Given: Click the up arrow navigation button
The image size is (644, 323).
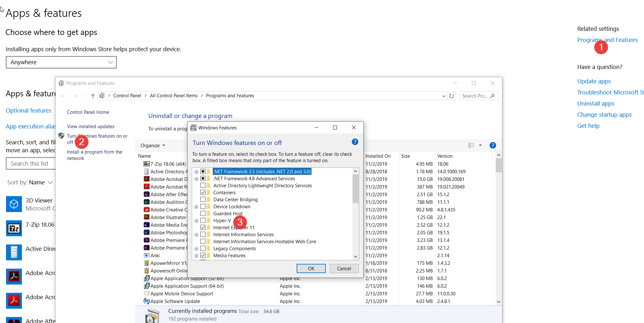Looking at the screenshot, I should pos(93,96).
